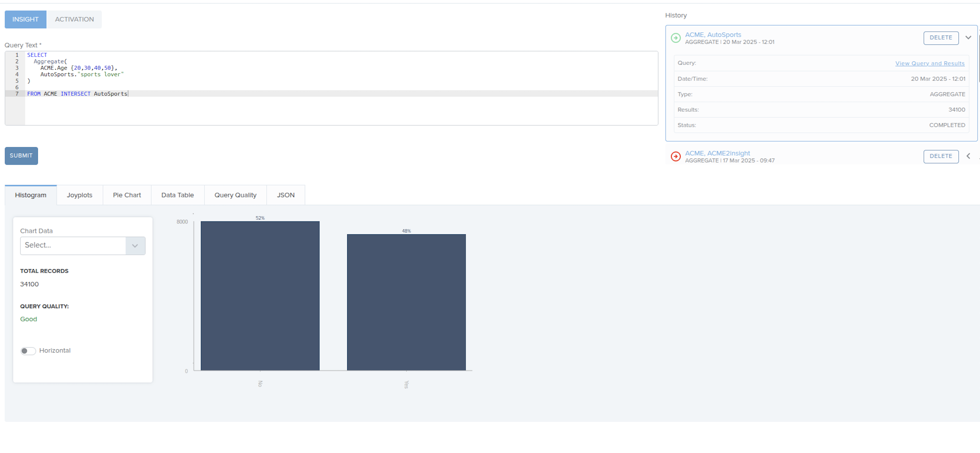980x453 pixels.
Task: Switch to the Joyplots tab
Action: (80, 195)
